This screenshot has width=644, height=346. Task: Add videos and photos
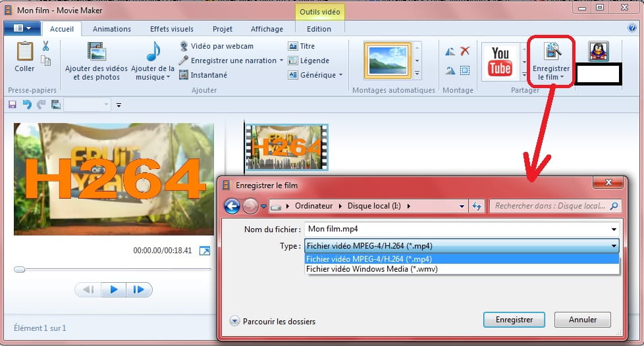pos(97,62)
